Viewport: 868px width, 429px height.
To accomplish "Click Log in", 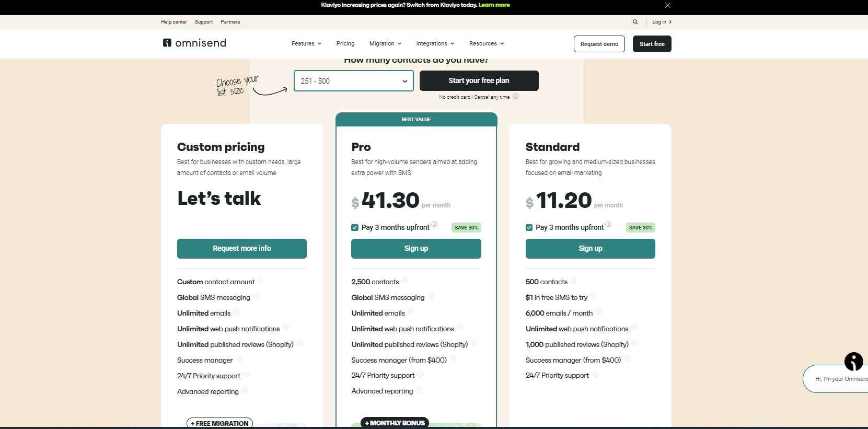I will click(x=662, y=22).
